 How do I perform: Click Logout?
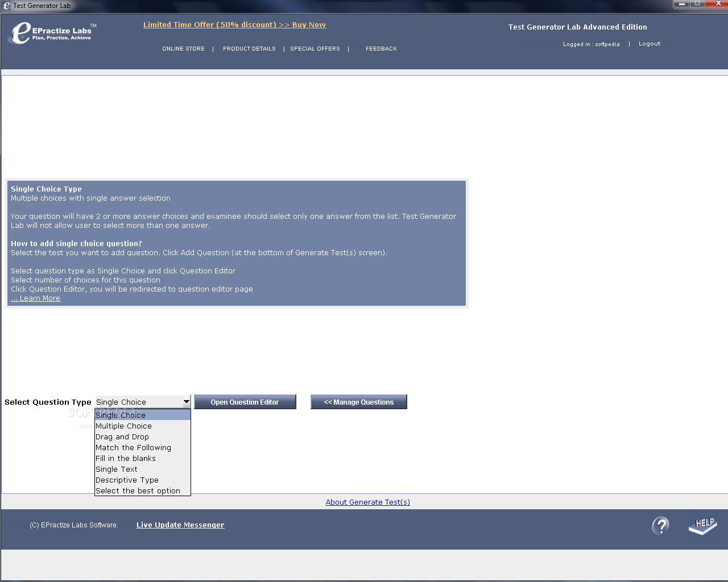[650, 44]
